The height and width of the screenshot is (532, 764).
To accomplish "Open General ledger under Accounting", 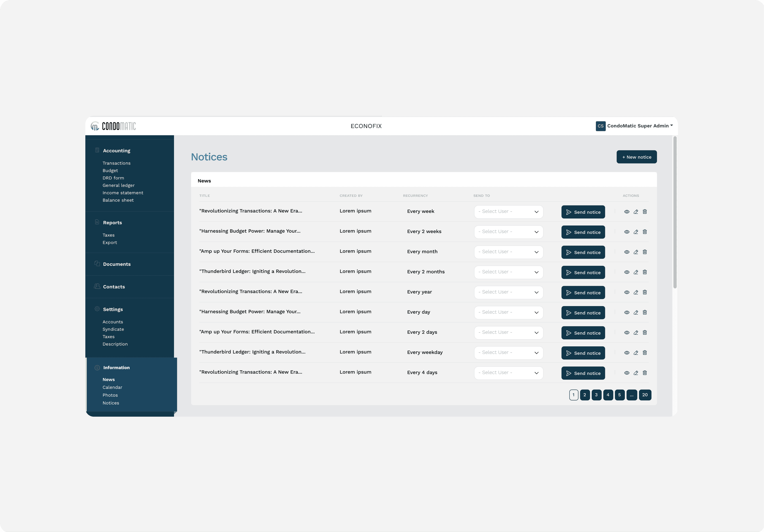I will pyautogui.click(x=118, y=186).
